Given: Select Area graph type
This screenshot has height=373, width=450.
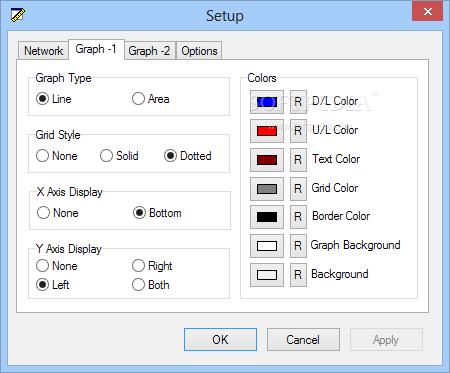Looking at the screenshot, I should 150,99.
